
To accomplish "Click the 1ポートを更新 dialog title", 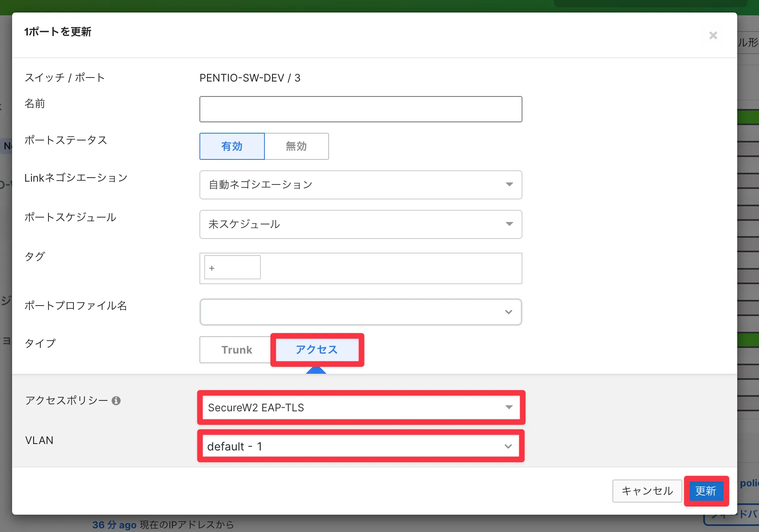I will pyautogui.click(x=58, y=32).
